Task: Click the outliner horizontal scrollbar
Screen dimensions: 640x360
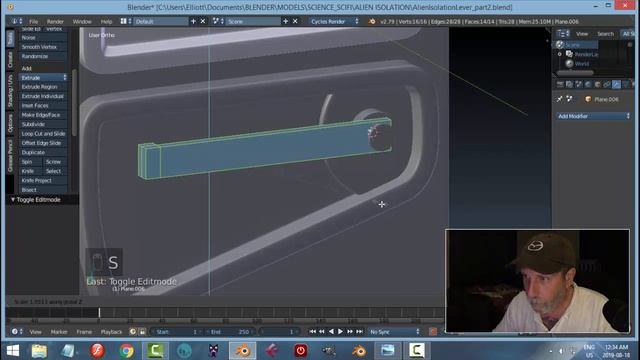Action: [x=575, y=73]
